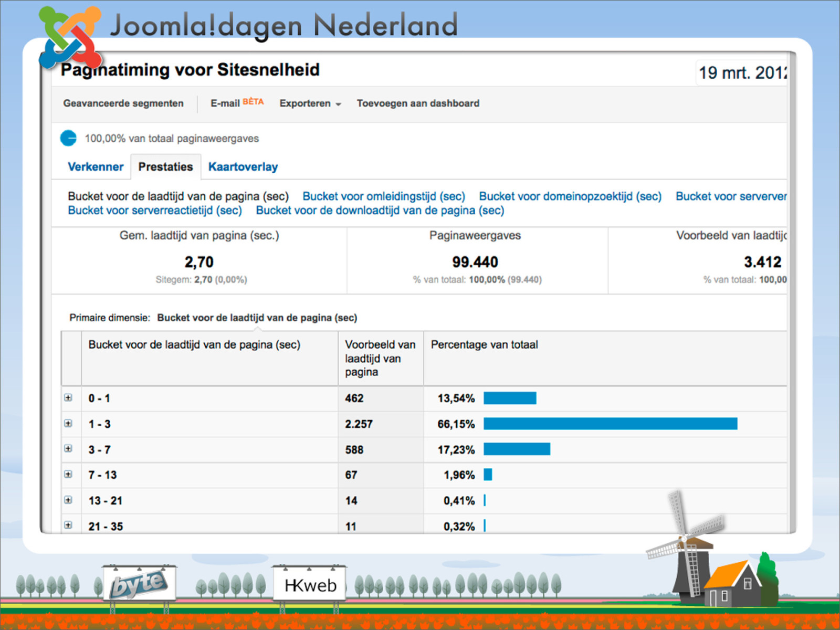Click column header Percentage van totaal
Viewport: 840px width, 630px height.
pos(484,345)
